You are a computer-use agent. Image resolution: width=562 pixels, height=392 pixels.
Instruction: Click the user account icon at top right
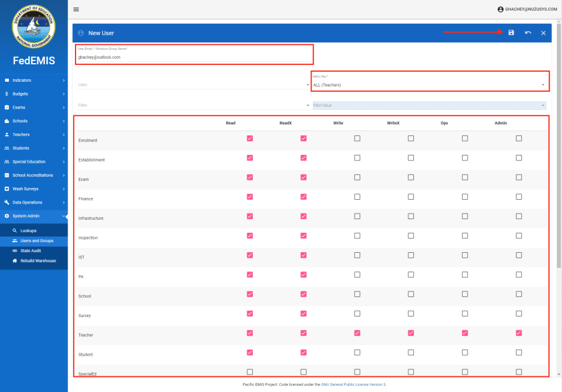pyautogui.click(x=500, y=9)
